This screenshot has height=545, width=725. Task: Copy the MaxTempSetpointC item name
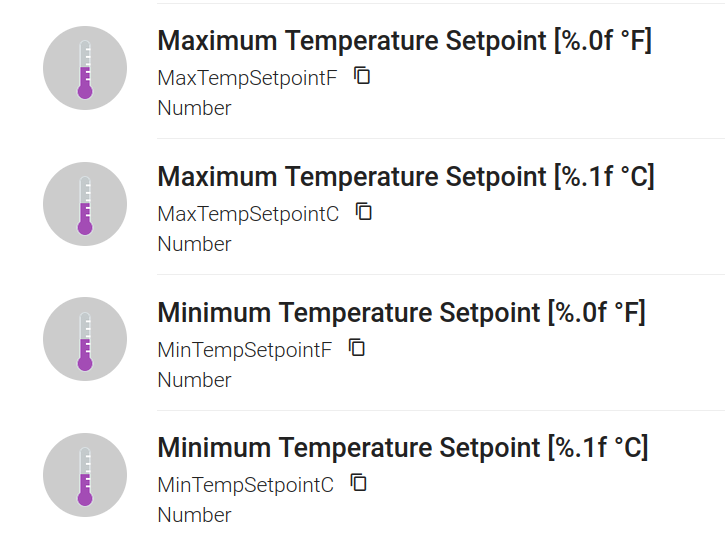pyautogui.click(x=365, y=212)
